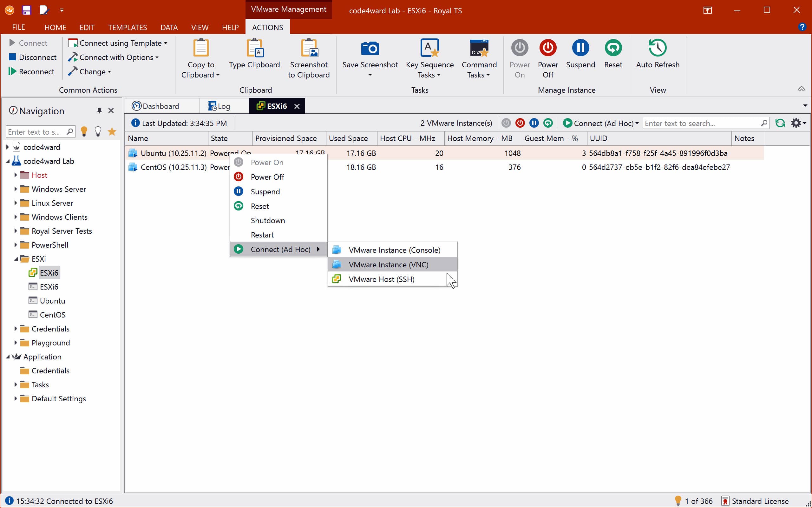This screenshot has height=508, width=812.
Task: Open the gear settings menu in the instance toolbar
Action: click(798, 123)
